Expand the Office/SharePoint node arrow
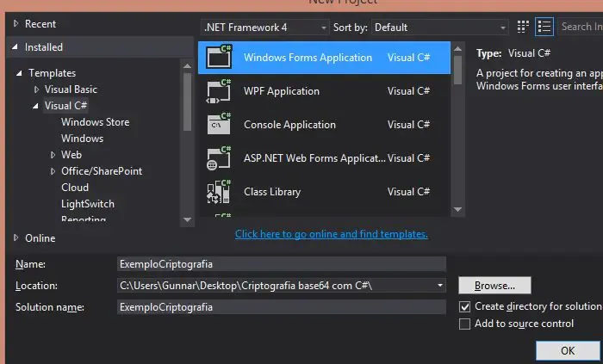 53,171
